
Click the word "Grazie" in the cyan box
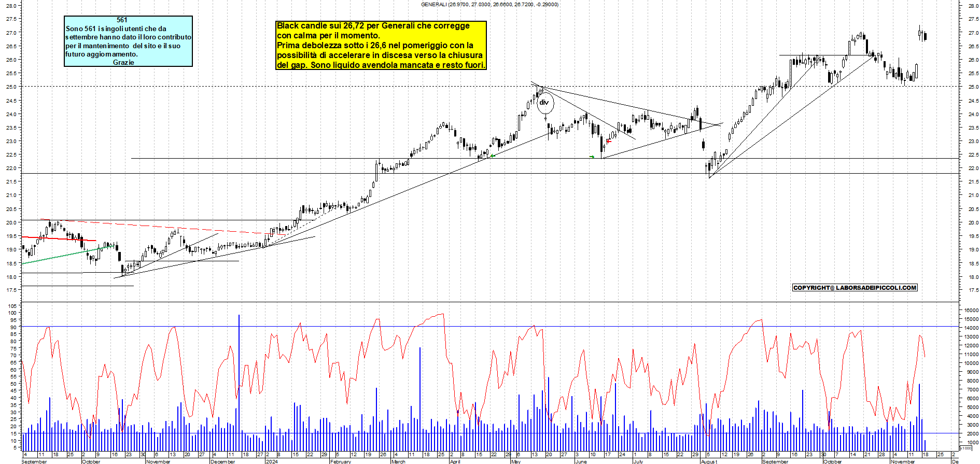[x=123, y=62]
